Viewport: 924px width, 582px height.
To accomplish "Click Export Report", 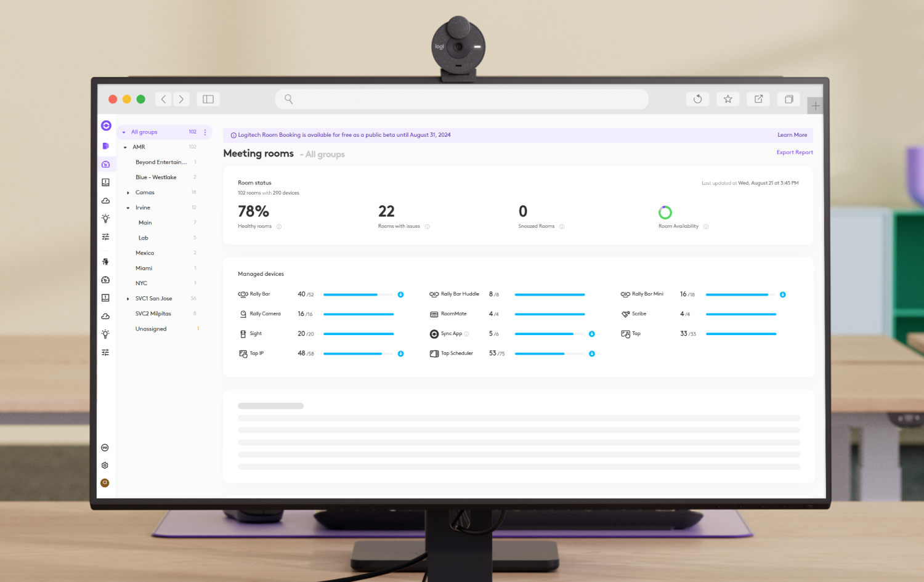I will pyautogui.click(x=794, y=152).
